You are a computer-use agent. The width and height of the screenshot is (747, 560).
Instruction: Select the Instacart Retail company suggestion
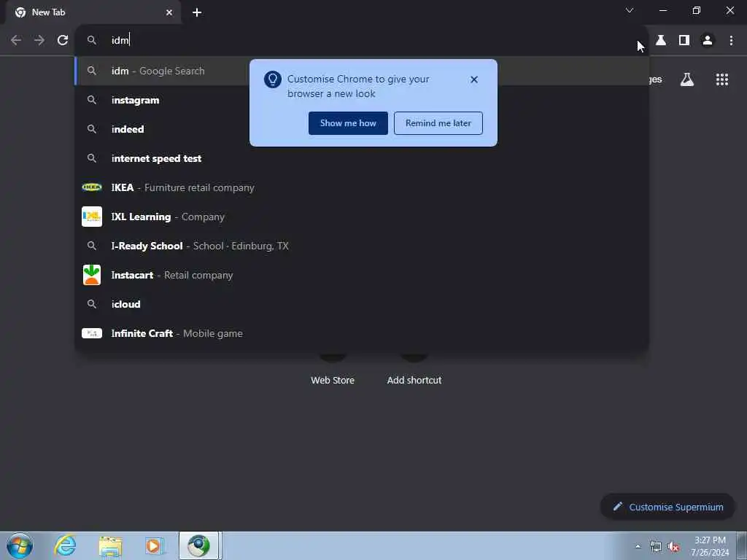tap(362, 275)
